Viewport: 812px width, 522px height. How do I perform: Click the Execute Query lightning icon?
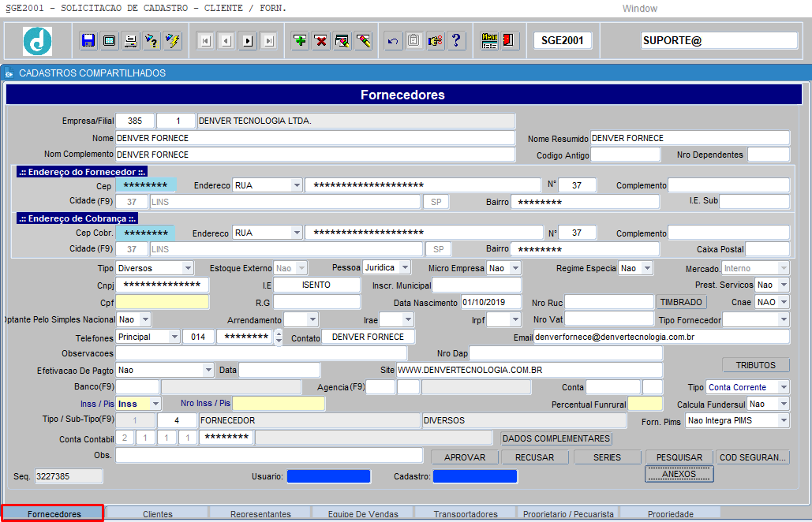click(173, 40)
